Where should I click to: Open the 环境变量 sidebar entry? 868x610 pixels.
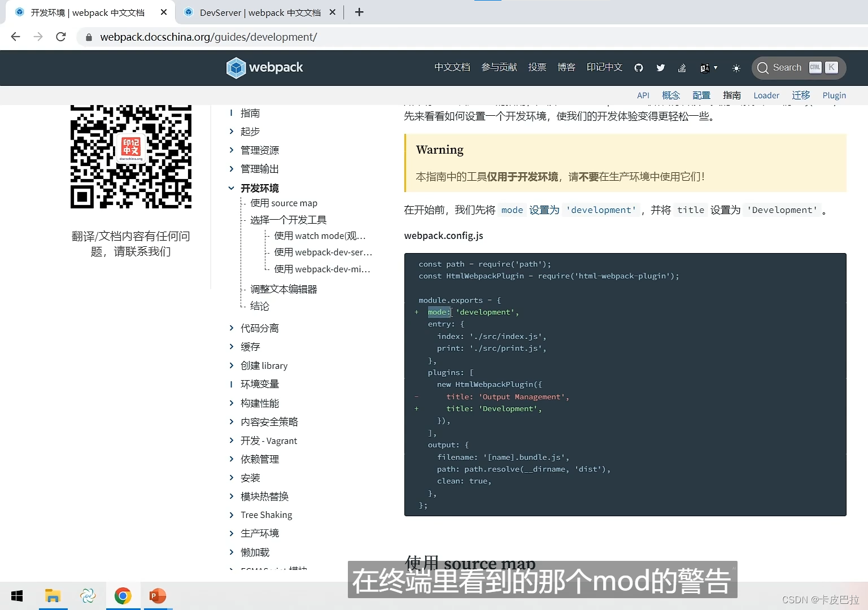coord(260,384)
